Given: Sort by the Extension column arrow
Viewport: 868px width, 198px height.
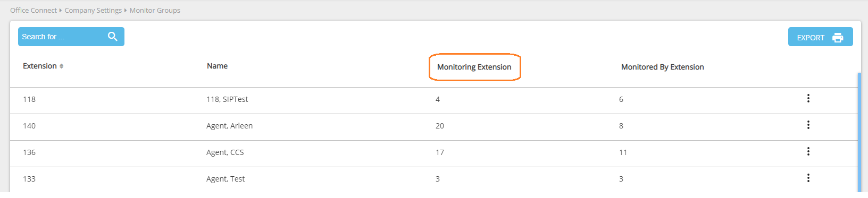Looking at the screenshot, I should [62, 66].
